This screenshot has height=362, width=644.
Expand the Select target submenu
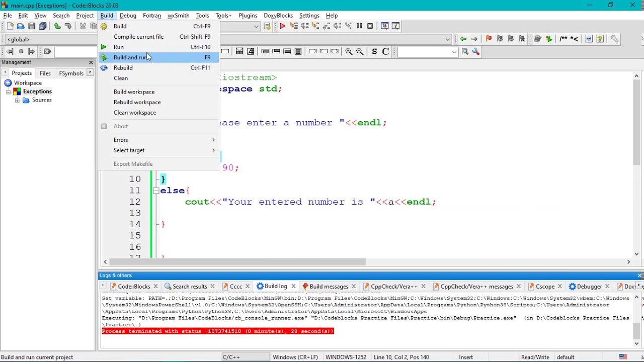click(x=159, y=150)
